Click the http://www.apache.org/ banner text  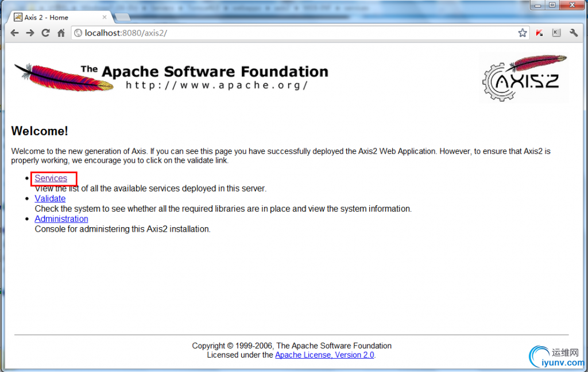coord(216,85)
